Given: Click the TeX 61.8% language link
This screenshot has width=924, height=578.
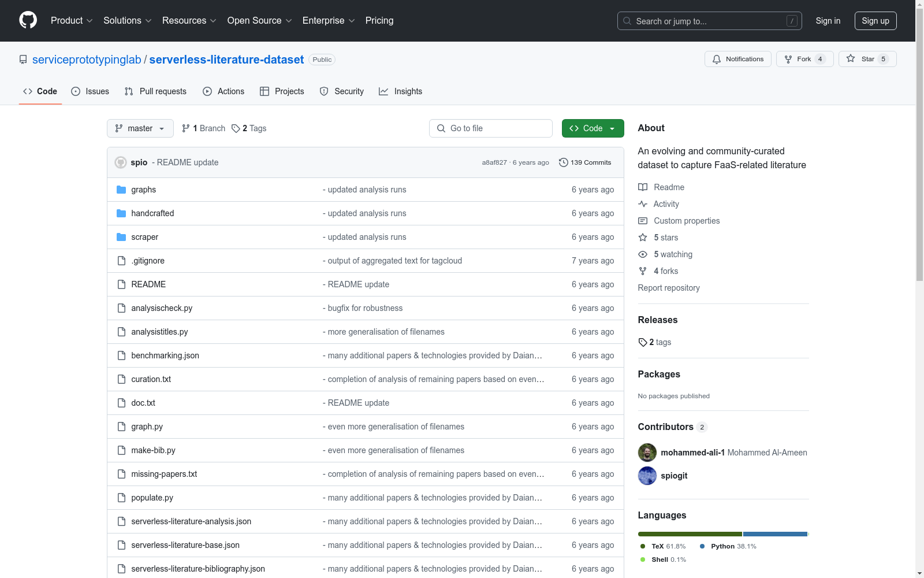Looking at the screenshot, I should [663, 546].
